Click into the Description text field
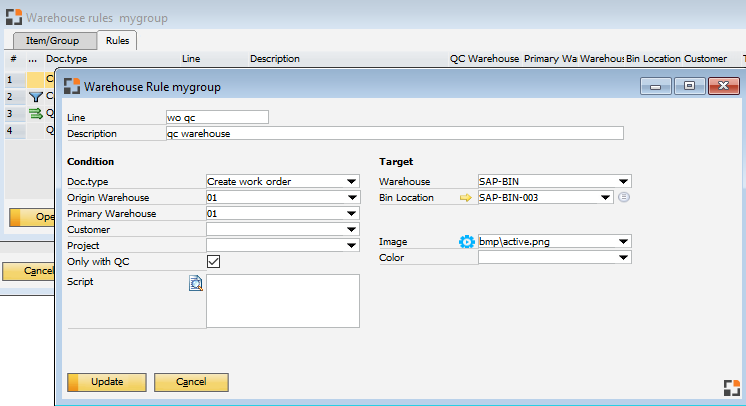The height and width of the screenshot is (406, 746). pos(394,133)
